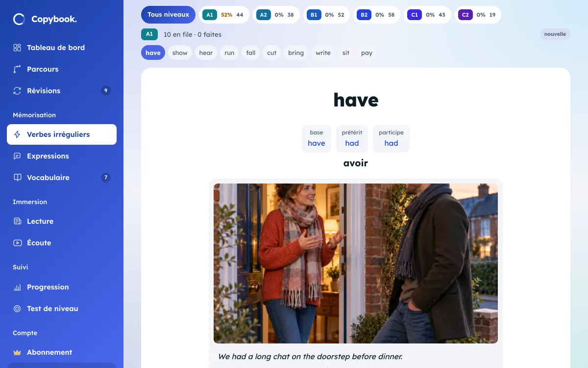
Task: Switch to level C1 verbs
Action: point(427,15)
